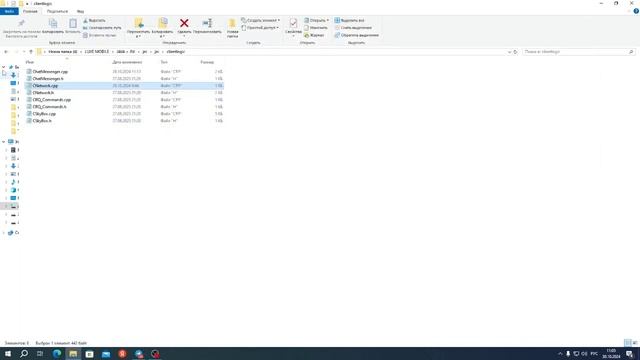Screen dimensions: 640x360
Task: Click the Properties (Свойства) checkmark icon
Action: (293, 23)
